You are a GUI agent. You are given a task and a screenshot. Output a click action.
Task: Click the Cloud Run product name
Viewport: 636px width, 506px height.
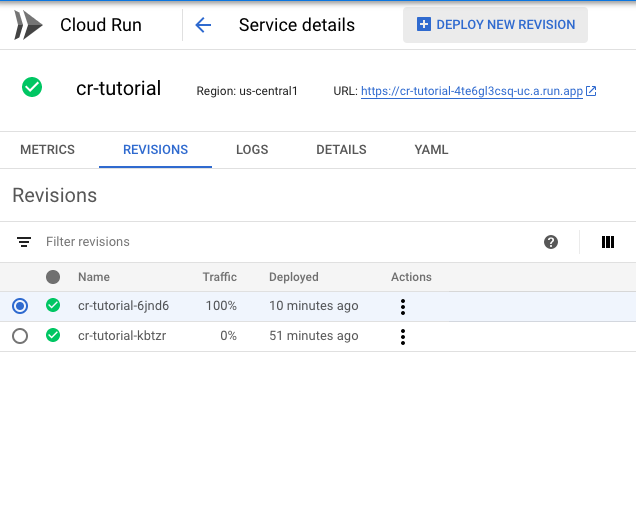pos(101,25)
